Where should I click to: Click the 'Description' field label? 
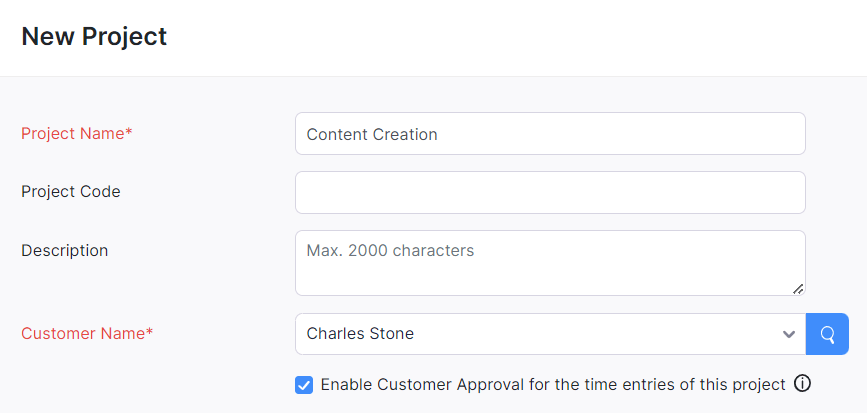click(x=65, y=250)
